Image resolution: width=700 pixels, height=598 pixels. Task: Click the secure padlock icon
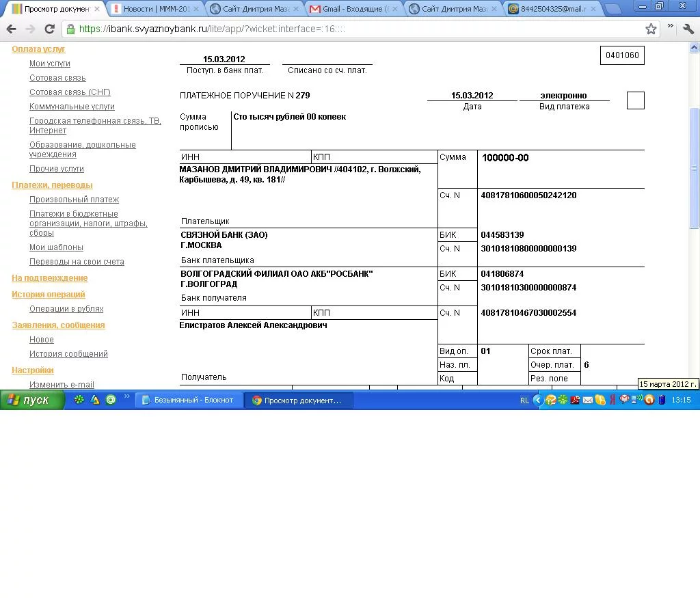click(70, 29)
